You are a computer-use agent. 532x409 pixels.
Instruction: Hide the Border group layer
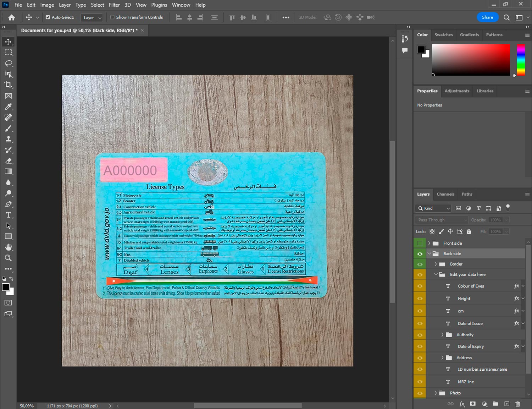click(420, 264)
